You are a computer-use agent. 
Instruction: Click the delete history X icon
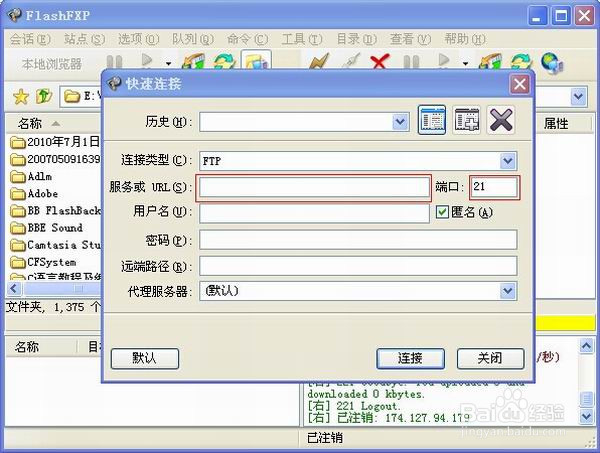pos(501,120)
